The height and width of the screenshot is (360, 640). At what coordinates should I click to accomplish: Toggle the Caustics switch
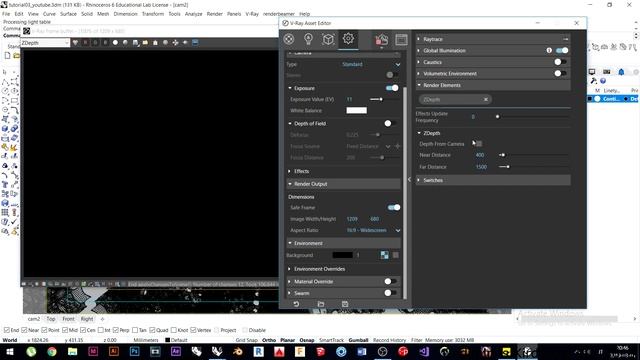pos(560,62)
